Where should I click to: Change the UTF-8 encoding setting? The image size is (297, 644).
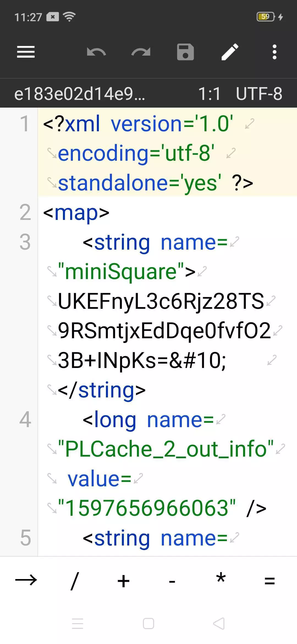click(x=259, y=94)
